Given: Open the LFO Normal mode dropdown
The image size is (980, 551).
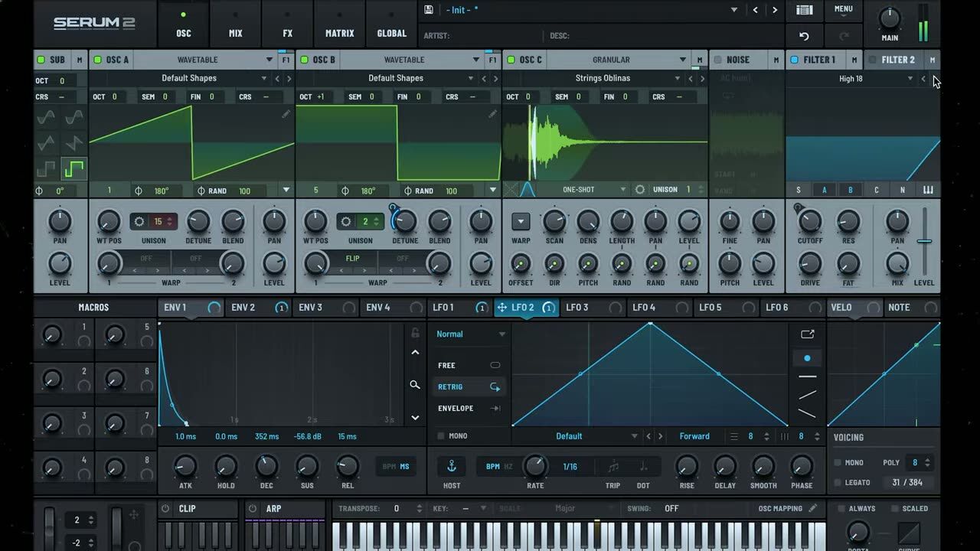Looking at the screenshot, I should pyautogui.click(x=471, y=334).
